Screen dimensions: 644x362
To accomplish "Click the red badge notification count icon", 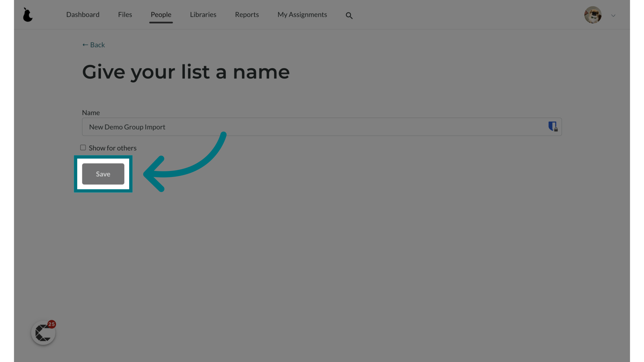I will click(51, 324).
